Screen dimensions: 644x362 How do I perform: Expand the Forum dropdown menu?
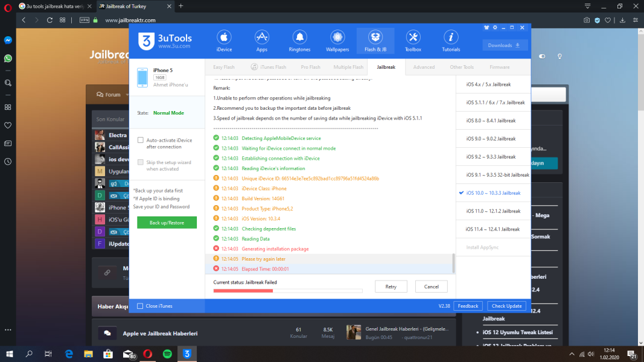pos(112,95)
